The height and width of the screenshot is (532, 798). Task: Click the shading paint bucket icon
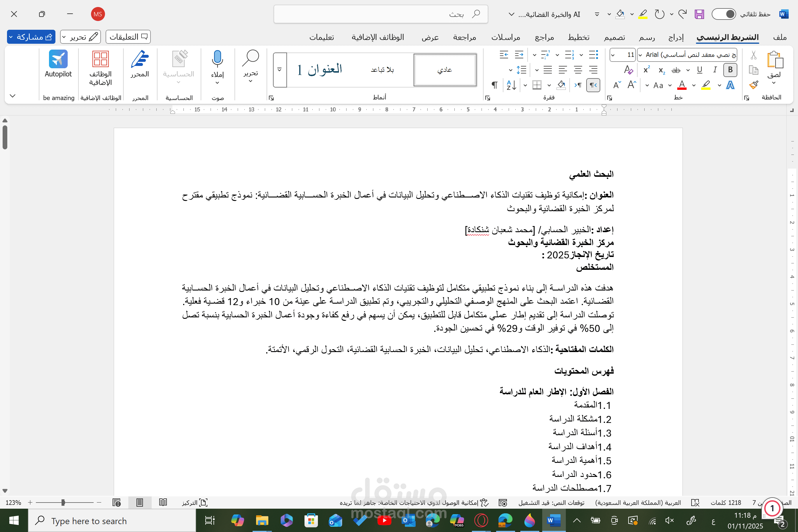561,85
